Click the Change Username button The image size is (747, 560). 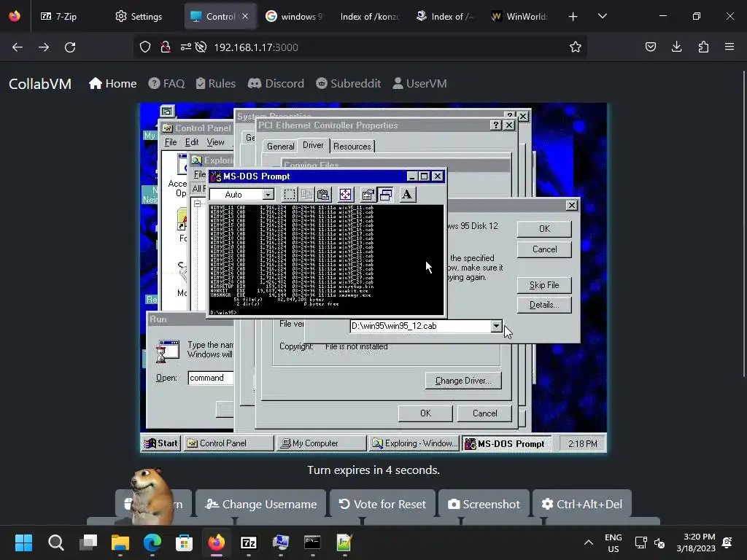260,504
